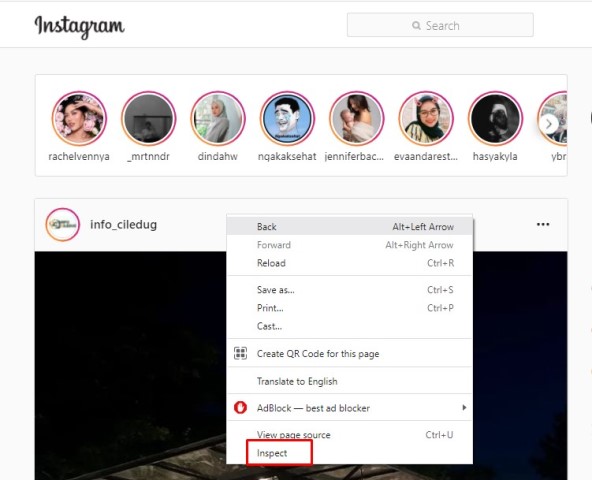Select Create QR Code for this page

(350, 353)
